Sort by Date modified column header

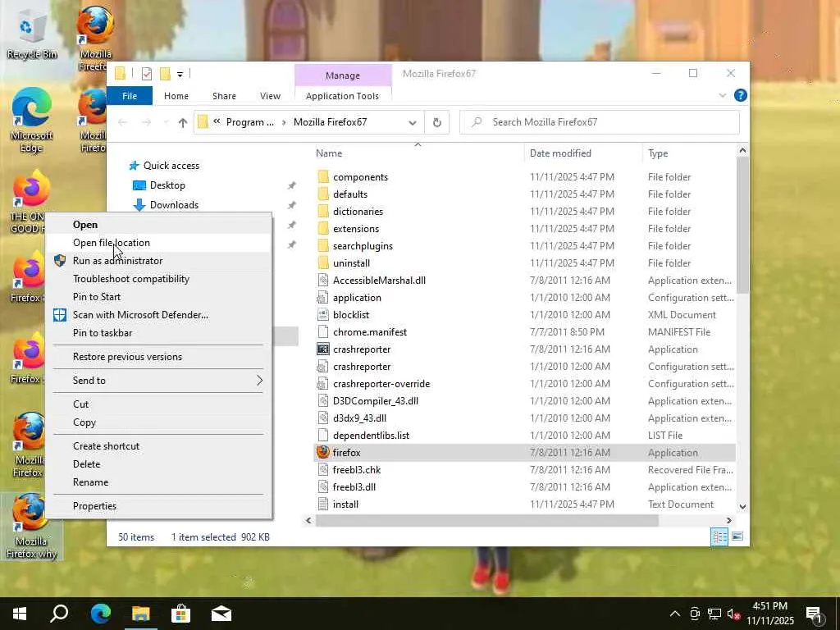pyautogui.click(x=583, y=153)
